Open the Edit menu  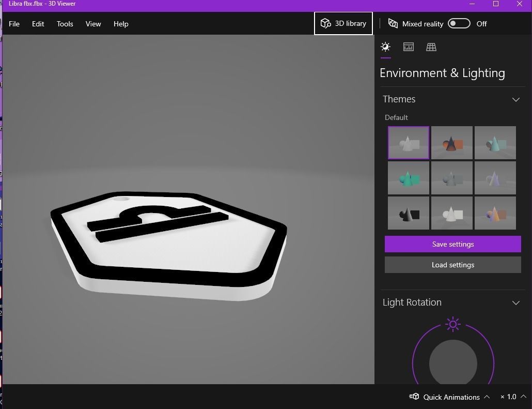tap(38, 24)
